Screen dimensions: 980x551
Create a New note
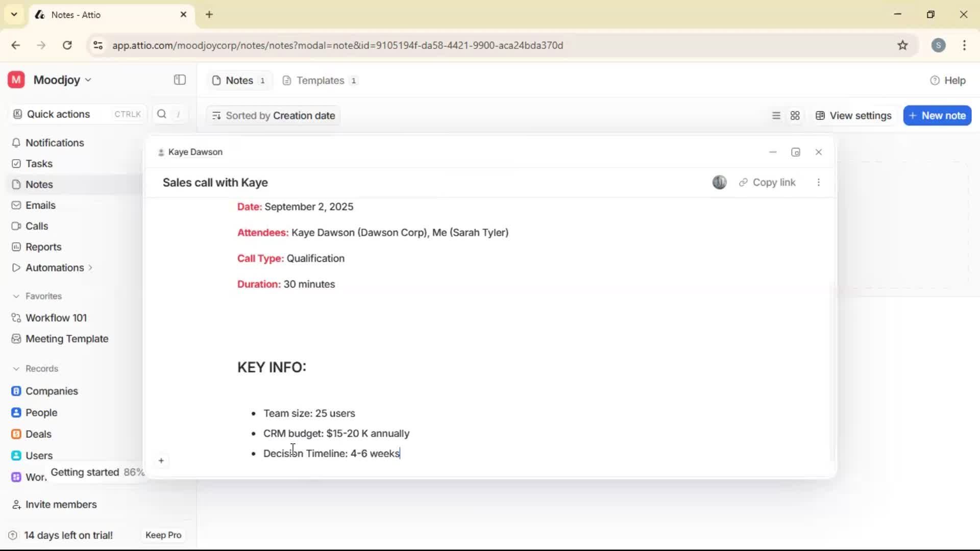click(938, 115)
